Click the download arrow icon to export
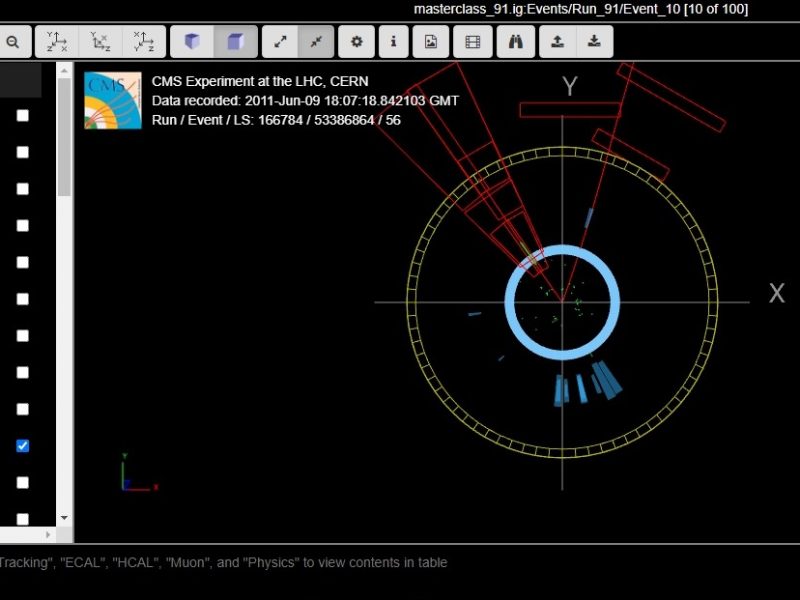Viewport: 800px width, 600px height. point(594,42)
